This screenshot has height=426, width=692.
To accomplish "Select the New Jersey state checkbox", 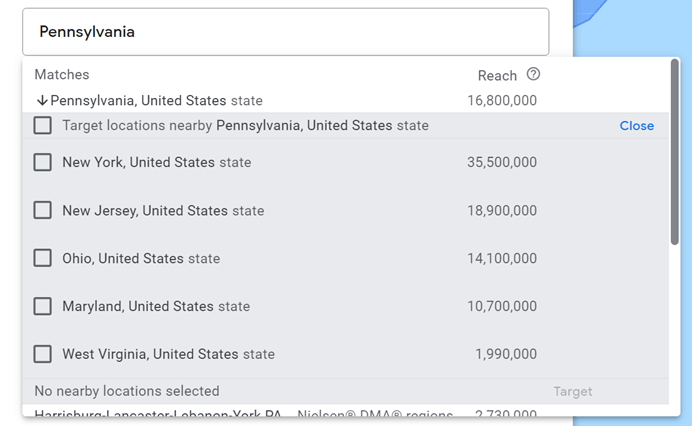I will pyautogui.click(x=43, y=210).
